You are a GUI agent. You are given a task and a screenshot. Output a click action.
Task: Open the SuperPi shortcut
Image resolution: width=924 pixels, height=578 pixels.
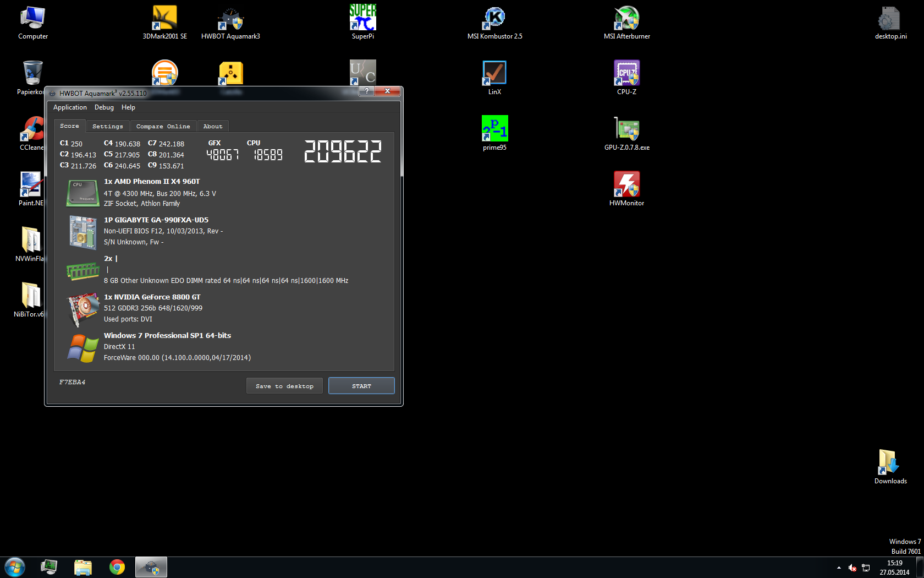pos(362,23)
